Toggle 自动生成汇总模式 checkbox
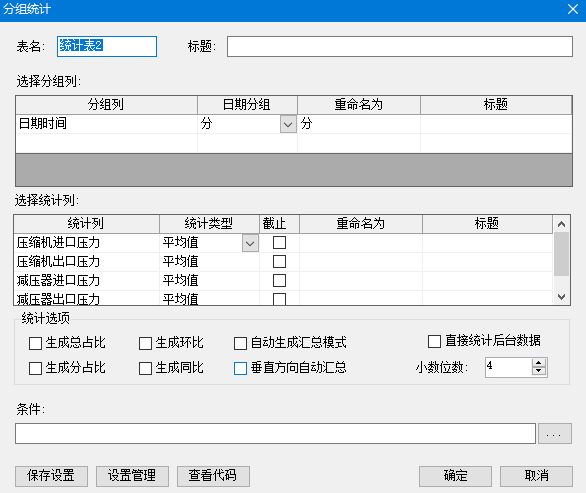The image size is (586, 493). pos(240,343)
